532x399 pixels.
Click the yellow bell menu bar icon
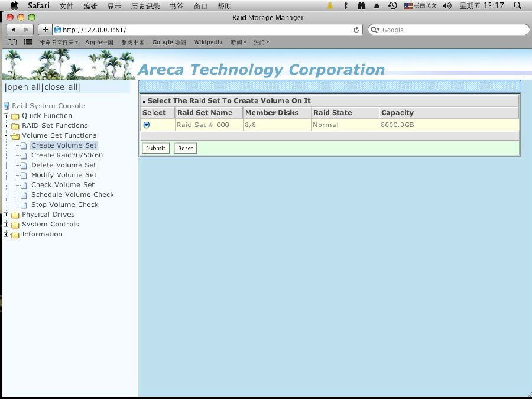point(329,5)
